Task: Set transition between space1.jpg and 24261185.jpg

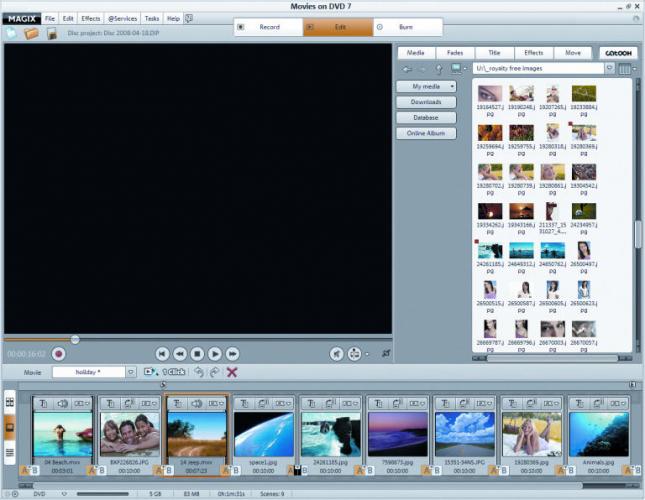Action: click(x=297, y=470)
